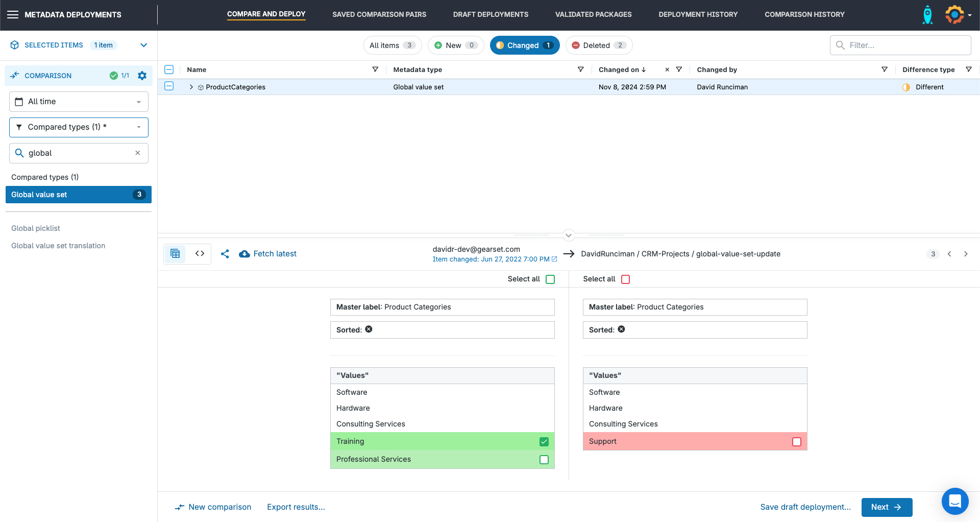Open the navigation hamburger menu
Viewport: 980px width, 522px height.
point(13,14)
